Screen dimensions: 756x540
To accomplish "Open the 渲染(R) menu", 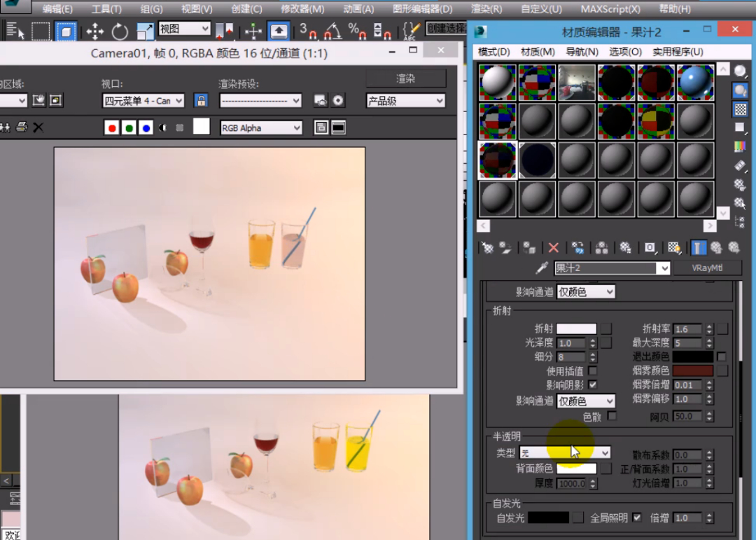I will [486, 9].
